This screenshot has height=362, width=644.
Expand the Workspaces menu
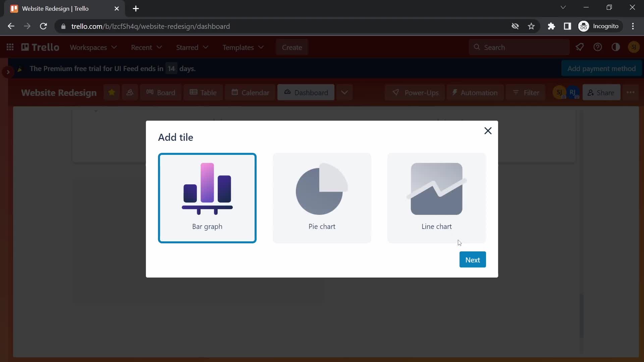pos(93,47)
